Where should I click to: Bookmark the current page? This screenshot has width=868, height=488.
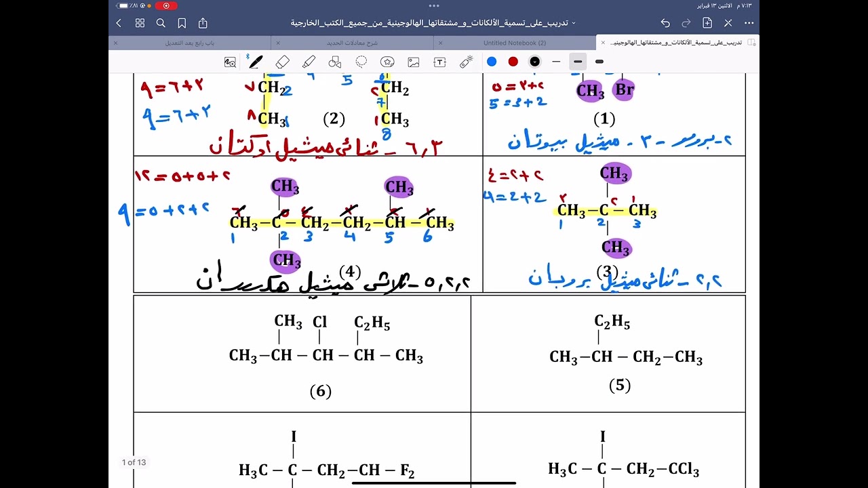[x=182, y=23]
